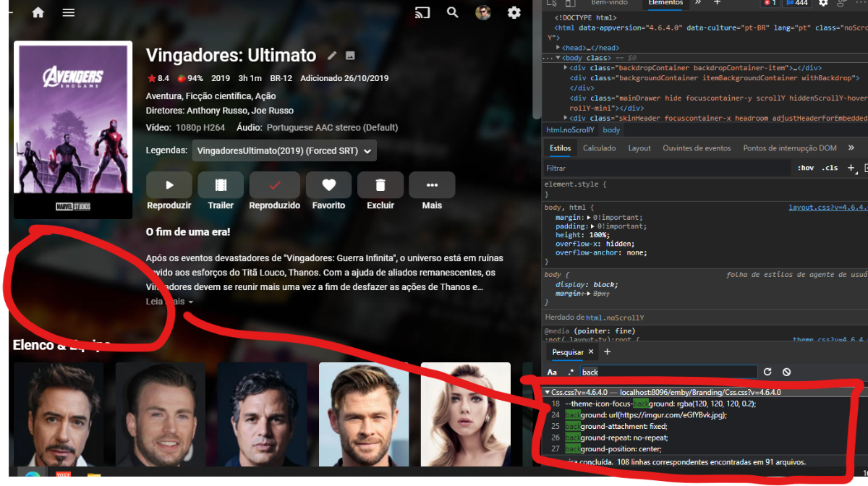Toggle :hov element state panel
The height and width of the screenshot is (486, 868).
(805, 168)
